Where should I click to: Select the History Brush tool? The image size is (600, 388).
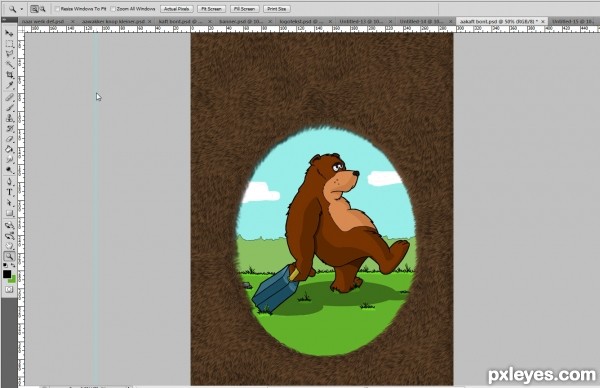click(x=9, y=128)
